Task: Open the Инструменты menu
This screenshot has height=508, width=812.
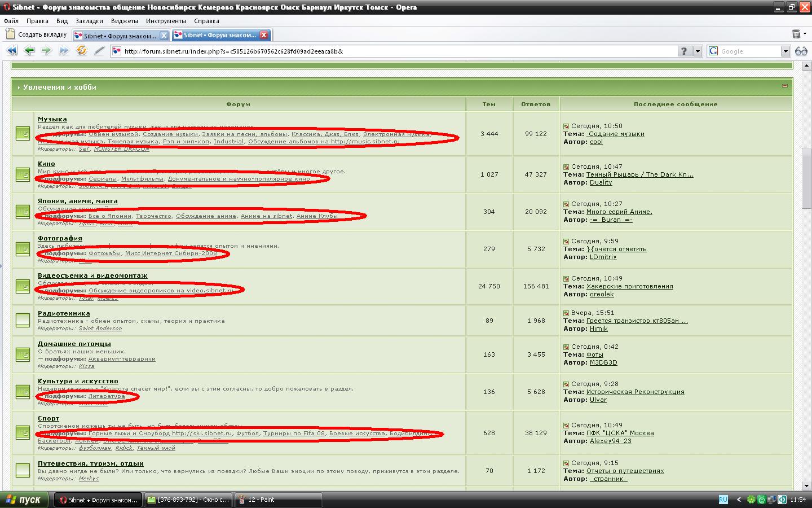Action: [166, 21]
